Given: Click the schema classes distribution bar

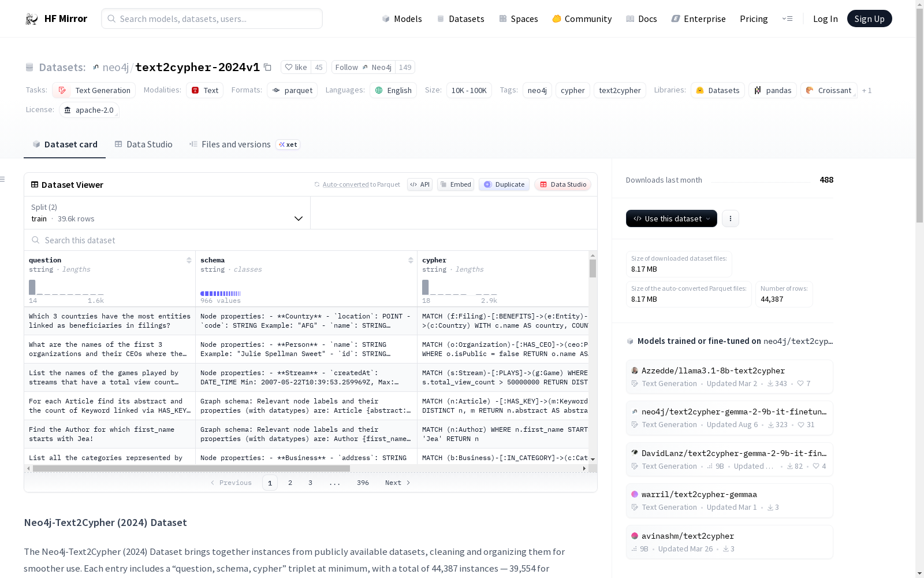Looking at the screenshot, I should 221,294.
